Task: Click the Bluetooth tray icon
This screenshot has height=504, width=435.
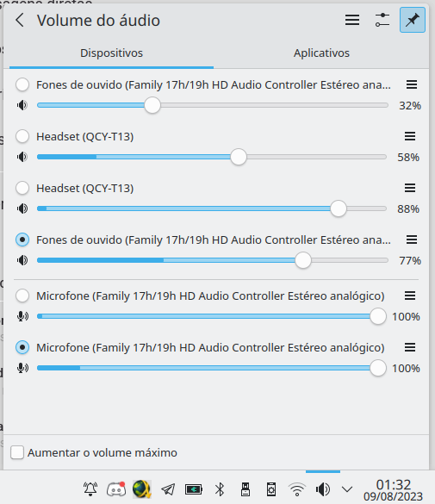Action: pyautogui.click(x=220, y=489)
